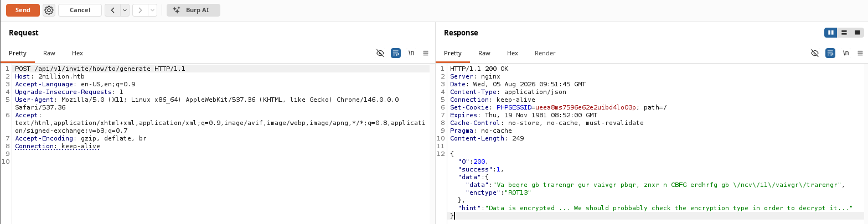Image resolution: width=868 pixels, height=224 pixels.
Task: Toggle show newlines \n in Response panel
Action: pos(846,53)
